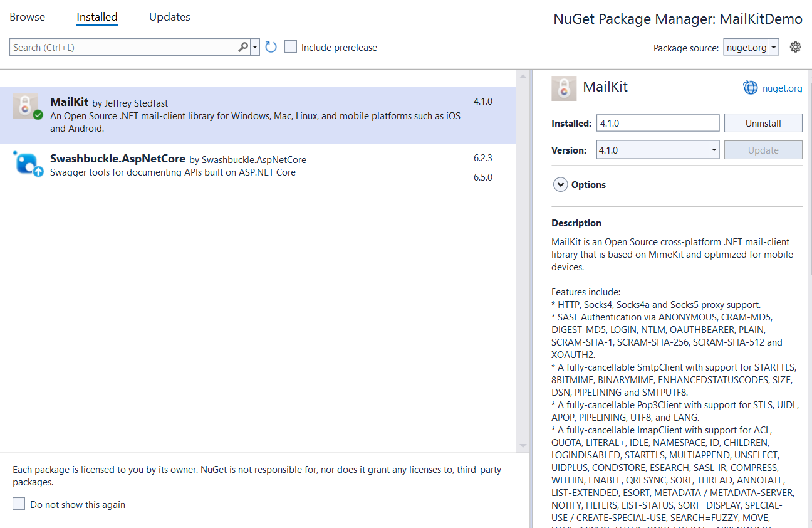
Task: Open the Installed tab
Action: coord(97,17)
